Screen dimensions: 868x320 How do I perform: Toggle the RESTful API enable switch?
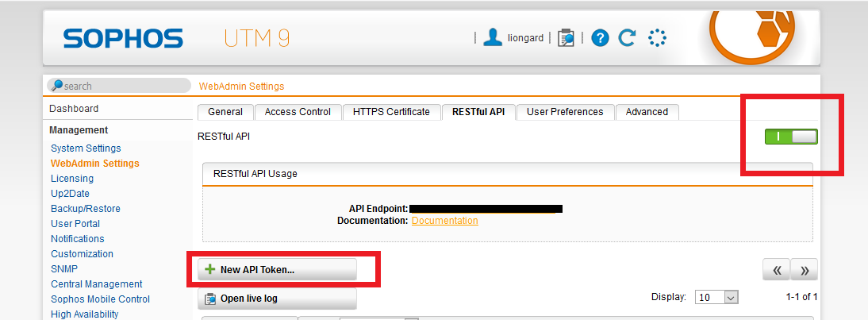pyautogui.click(x=791, y=137)
